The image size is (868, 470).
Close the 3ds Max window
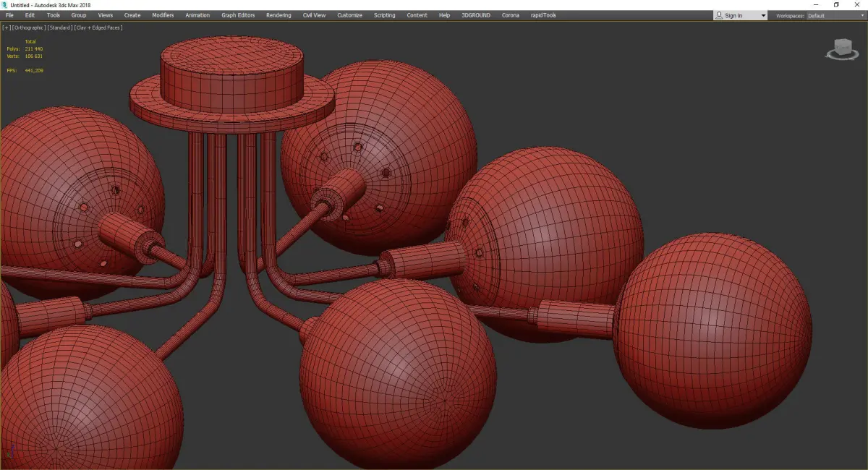(x=856, y=4)
